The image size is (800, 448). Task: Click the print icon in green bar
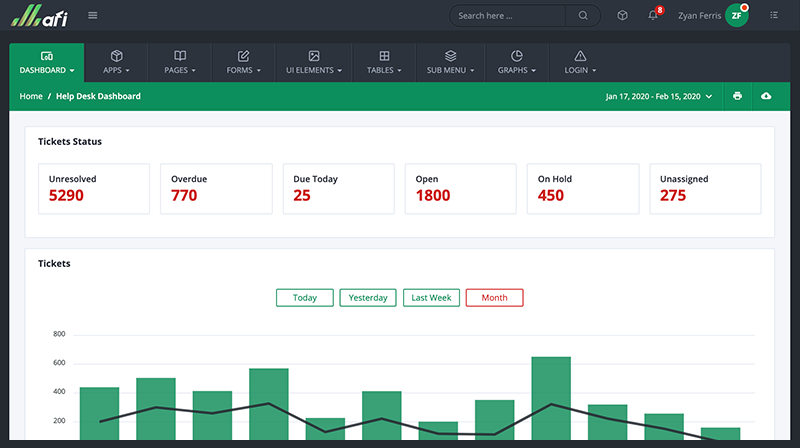click(737, 96)
